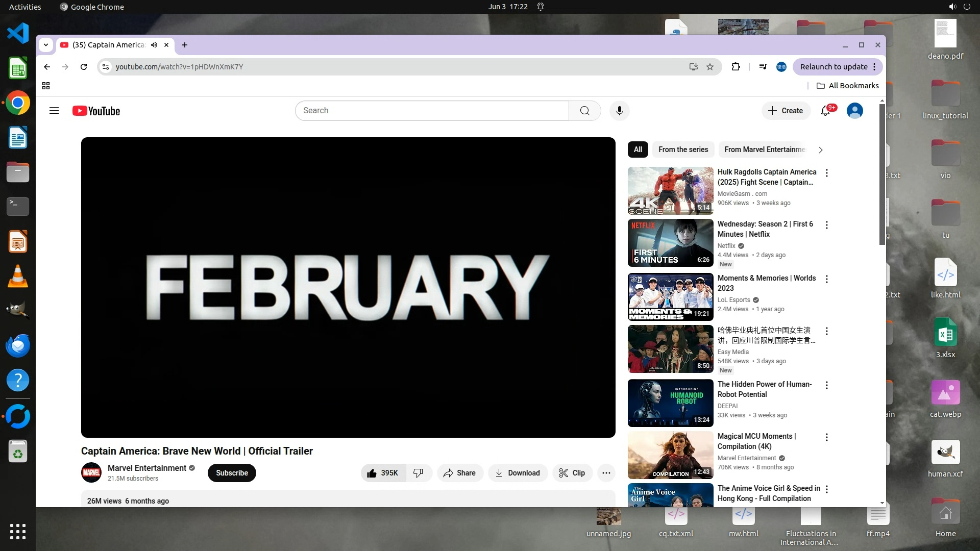This screenshot has height=551, width=980.
Task: Click the Clip scissors button
Action: 572,473
